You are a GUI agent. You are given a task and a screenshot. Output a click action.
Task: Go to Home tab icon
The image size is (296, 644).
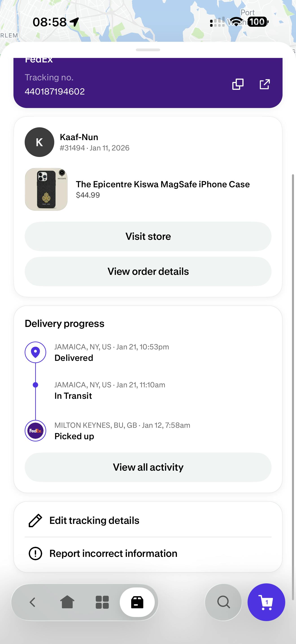click(x=67, y=602)
